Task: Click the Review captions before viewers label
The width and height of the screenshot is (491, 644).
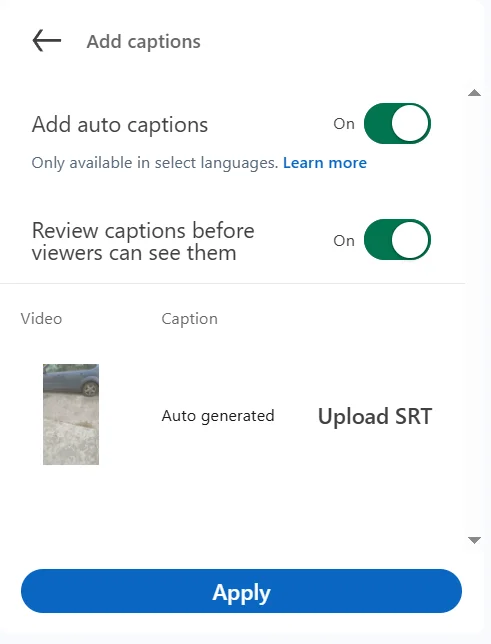Action: (x=143, y=242)
